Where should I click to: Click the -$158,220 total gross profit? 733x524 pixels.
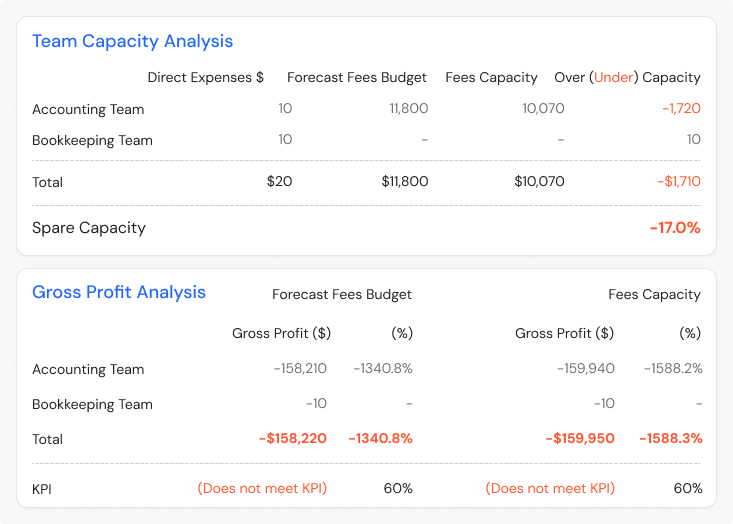tap(294, 439)
